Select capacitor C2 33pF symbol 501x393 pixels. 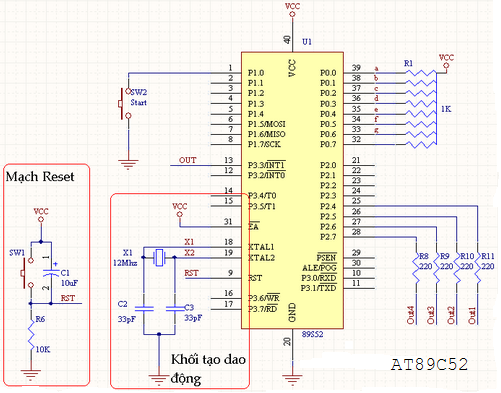pos(144,309)
